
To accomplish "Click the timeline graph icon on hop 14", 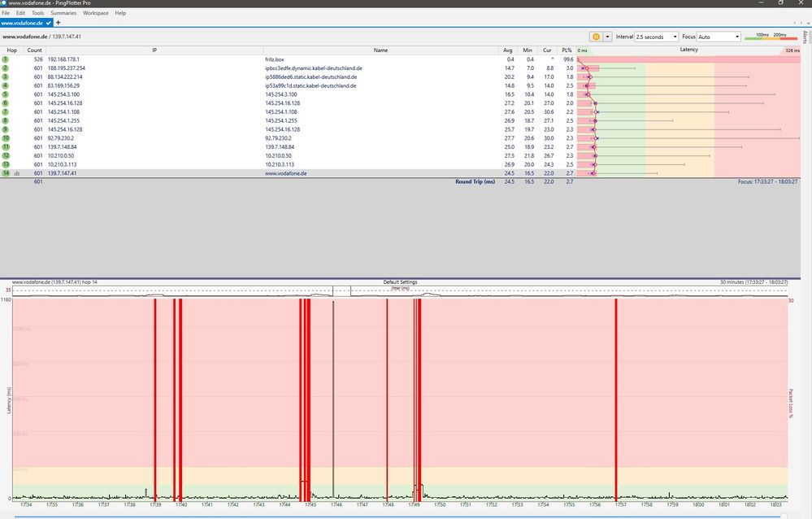I will click(16, 173).
